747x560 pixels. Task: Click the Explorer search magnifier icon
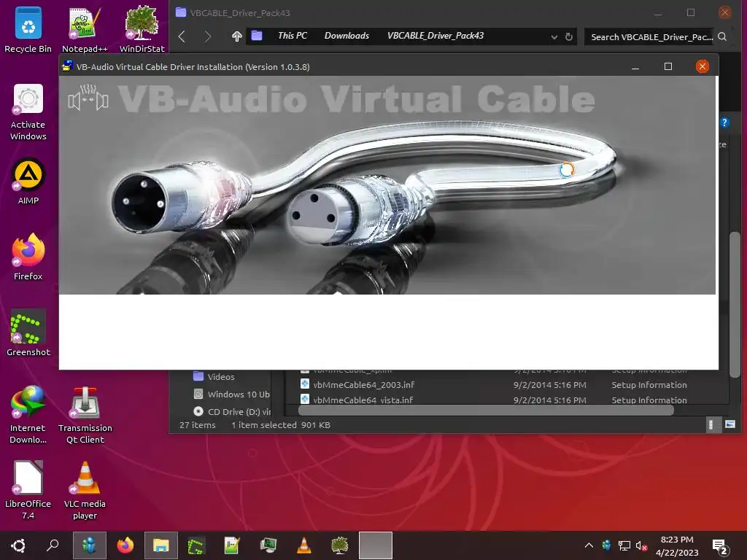722,36
